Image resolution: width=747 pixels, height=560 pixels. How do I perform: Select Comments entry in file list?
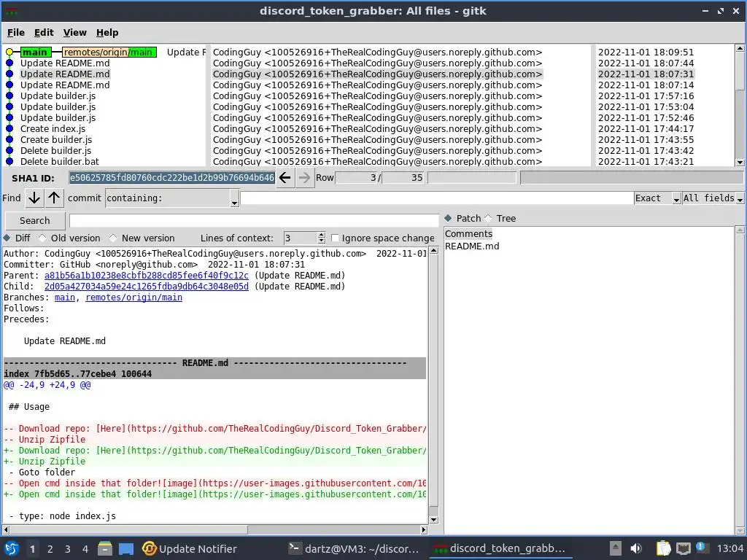[x=468, y=234]
